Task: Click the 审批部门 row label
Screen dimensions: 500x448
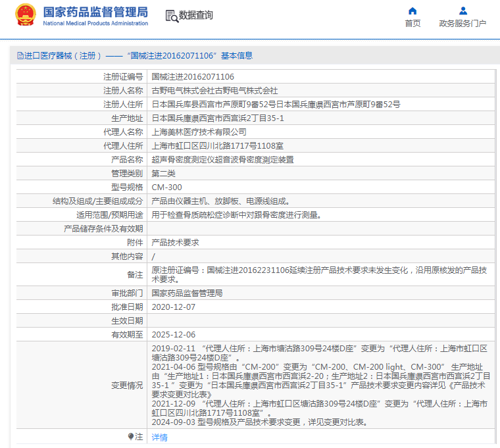Action: tap(127, 293)
